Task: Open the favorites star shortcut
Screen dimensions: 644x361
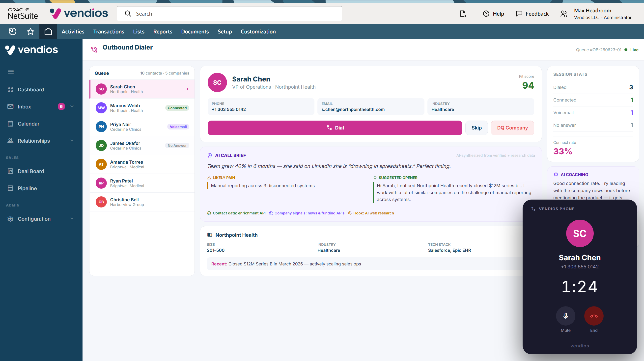Action: point(30,31)
